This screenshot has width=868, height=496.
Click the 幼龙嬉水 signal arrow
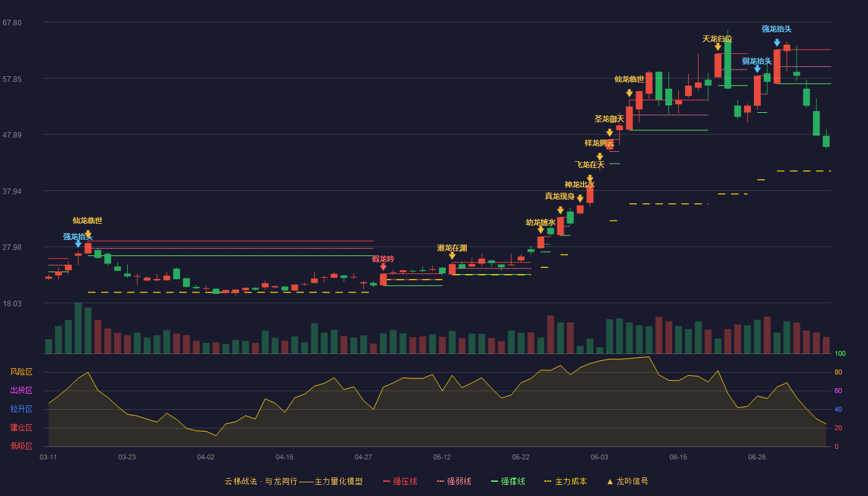(x=541, y=230)
